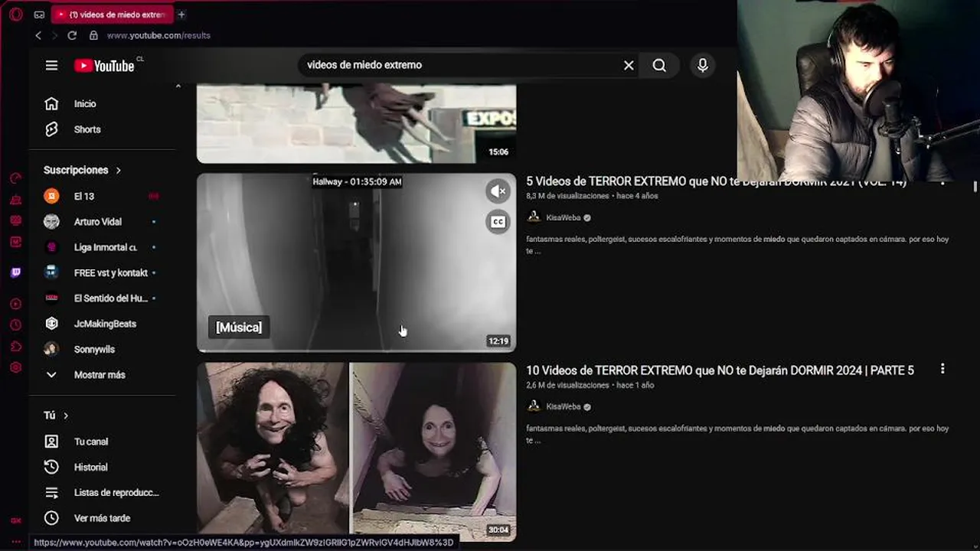The image size is (980, 551).
Task: Open the Opera menu logo
Action: point(15,15)
